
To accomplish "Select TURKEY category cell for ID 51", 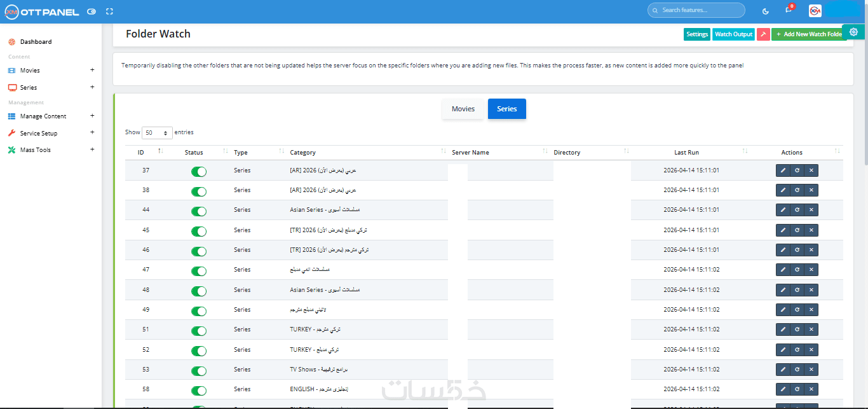I will tap(315, 329).
